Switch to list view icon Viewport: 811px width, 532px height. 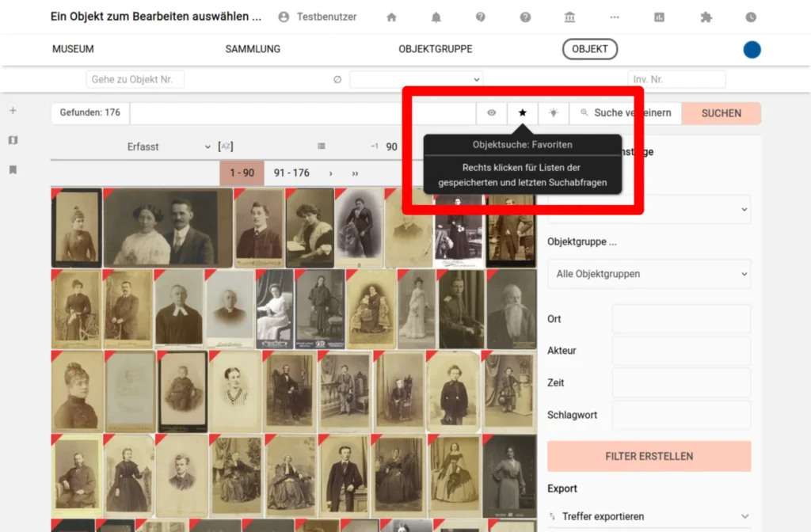(x=322, y=146)
